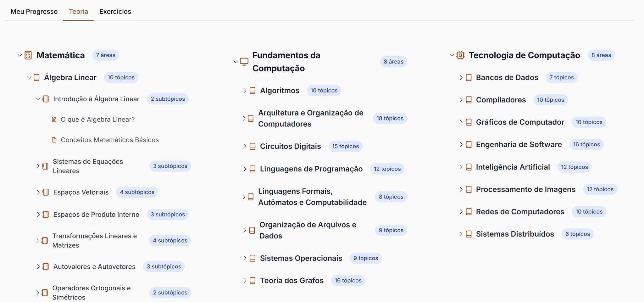Open the Engenharia de Software area title
Image resolution: width=644 pixels, height=302 pixels.
pyautogui.click(x=519, y=145)
